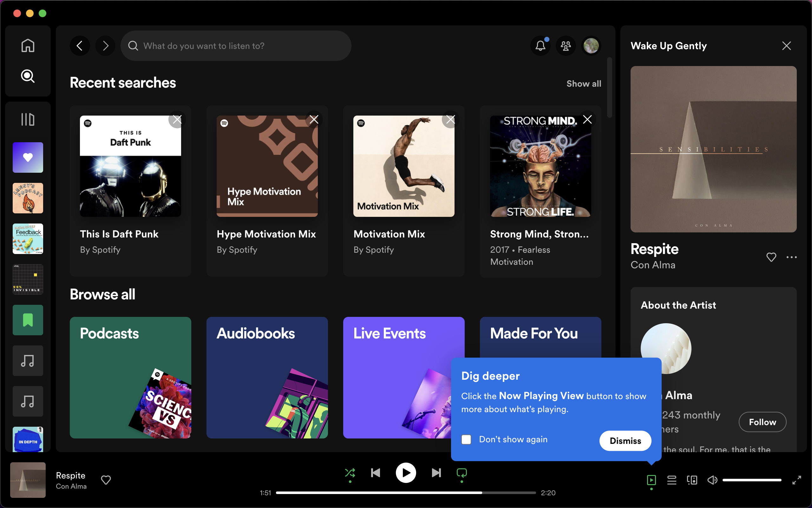Open the Search sidebar icon
This screenshot has width=812, height=508.
pyautogui.click(x=28, y=76)
